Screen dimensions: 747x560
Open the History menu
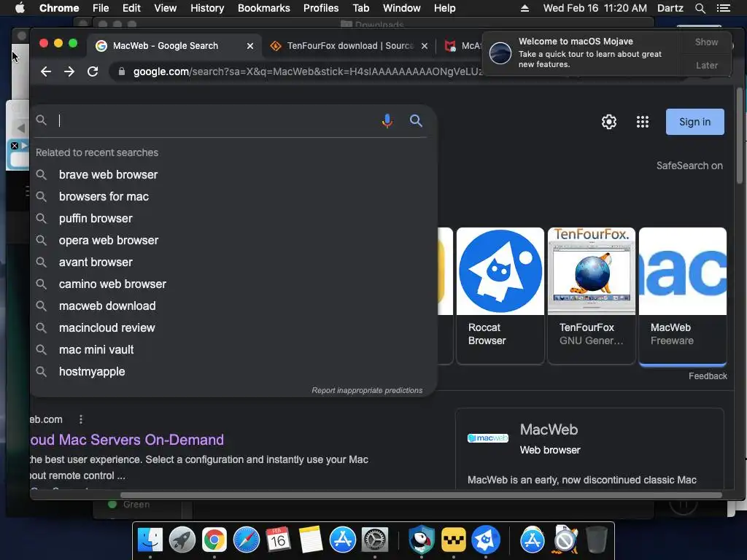(x=207, y=8)
